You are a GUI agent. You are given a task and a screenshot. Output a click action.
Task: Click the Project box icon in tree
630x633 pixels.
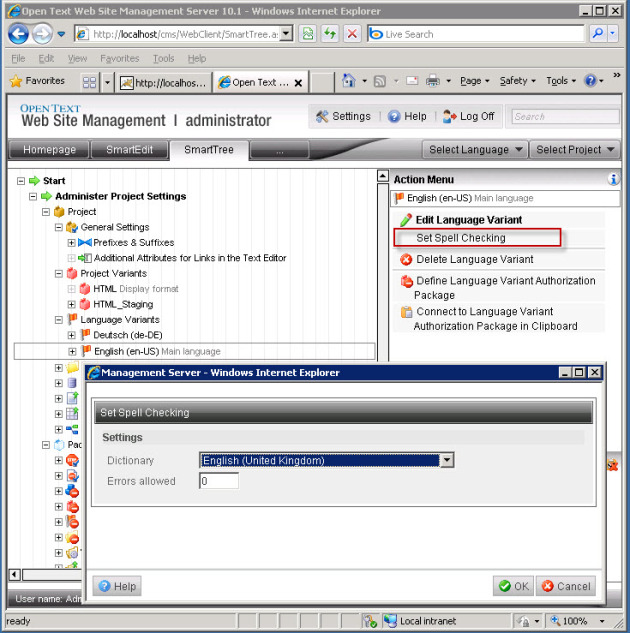coord(59,212)
